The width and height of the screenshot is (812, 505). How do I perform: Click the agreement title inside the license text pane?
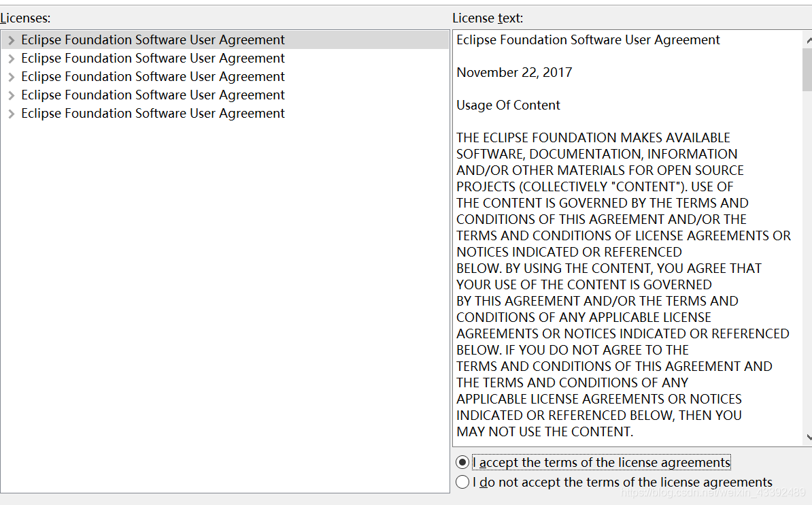pos(588,40)
